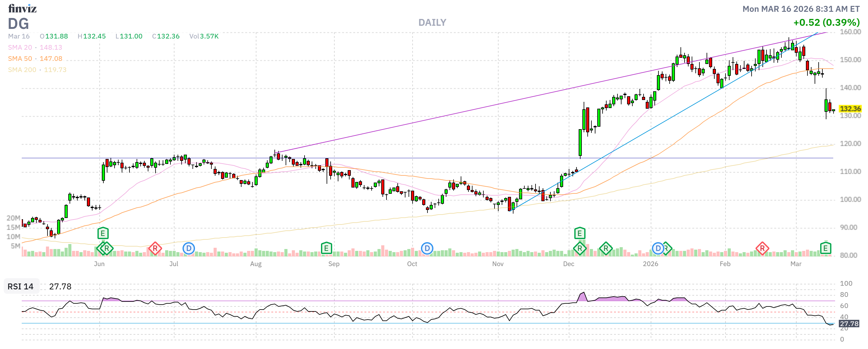Open the late August earnings E marker

coord(326,249)
